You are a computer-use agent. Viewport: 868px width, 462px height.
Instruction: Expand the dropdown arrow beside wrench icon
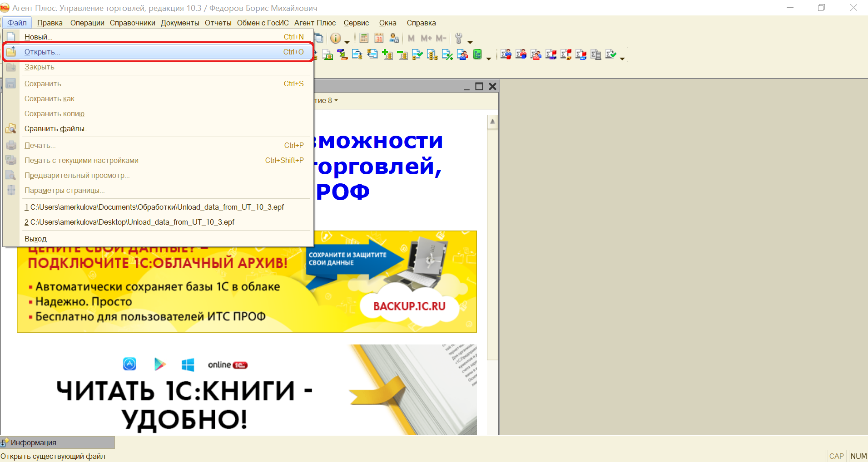[x=470, y=42]
